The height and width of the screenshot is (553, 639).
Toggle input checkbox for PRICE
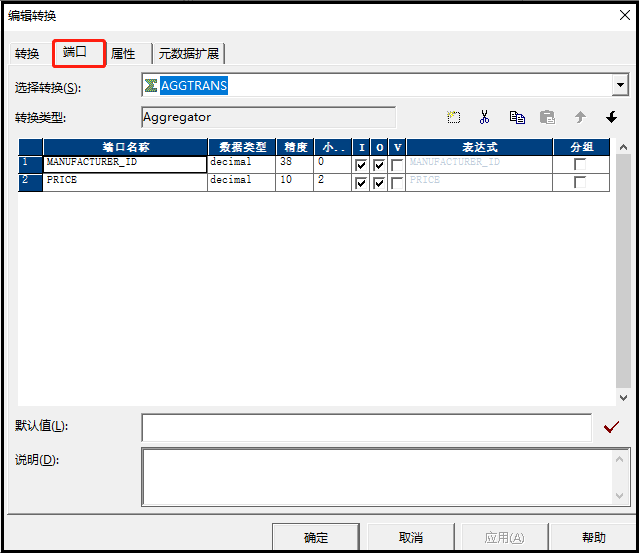coord(361,183)
